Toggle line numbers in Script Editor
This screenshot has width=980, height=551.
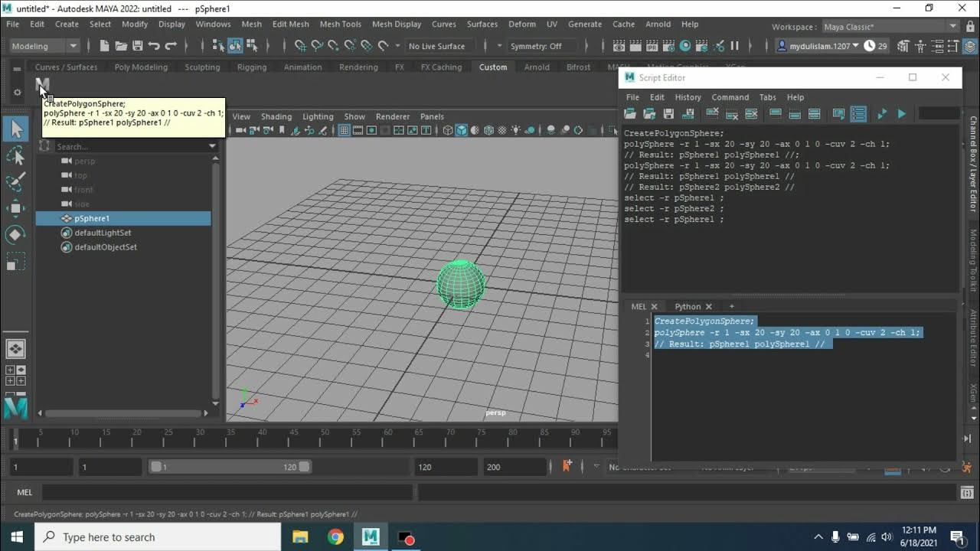click(858, 114)
